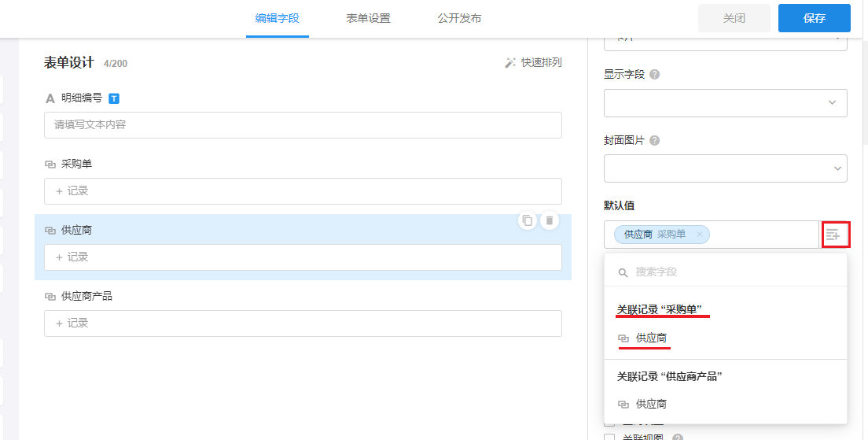This screenshot has width=868, height=440.
Task: Select 供应商 under 关联记录 采购单
Action: coord(651,338)
